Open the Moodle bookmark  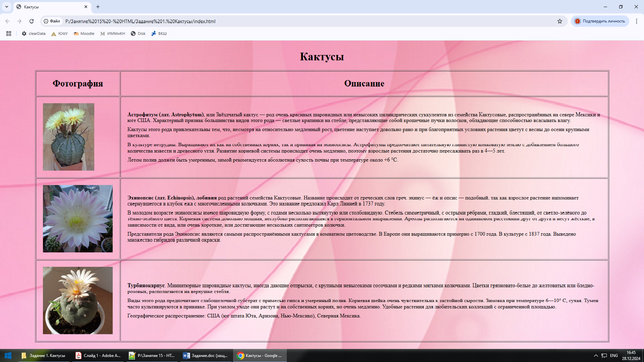click(84, 34)
